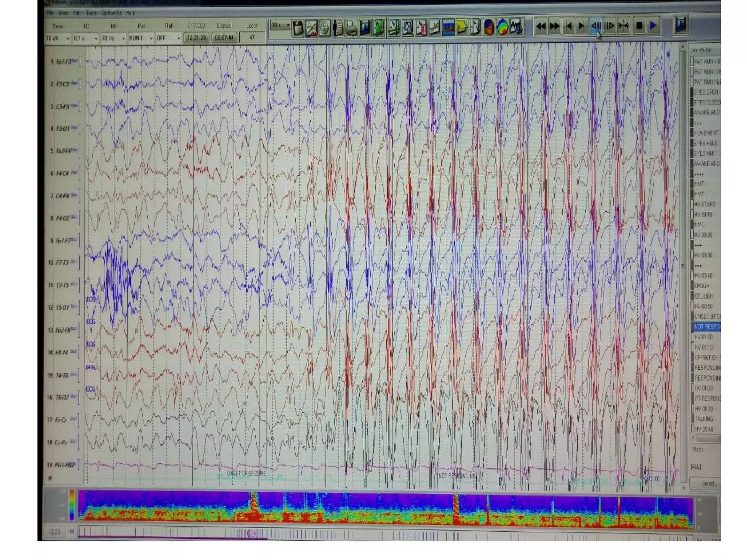
Task: Click the save floppy disk icon
Action: 298,28
